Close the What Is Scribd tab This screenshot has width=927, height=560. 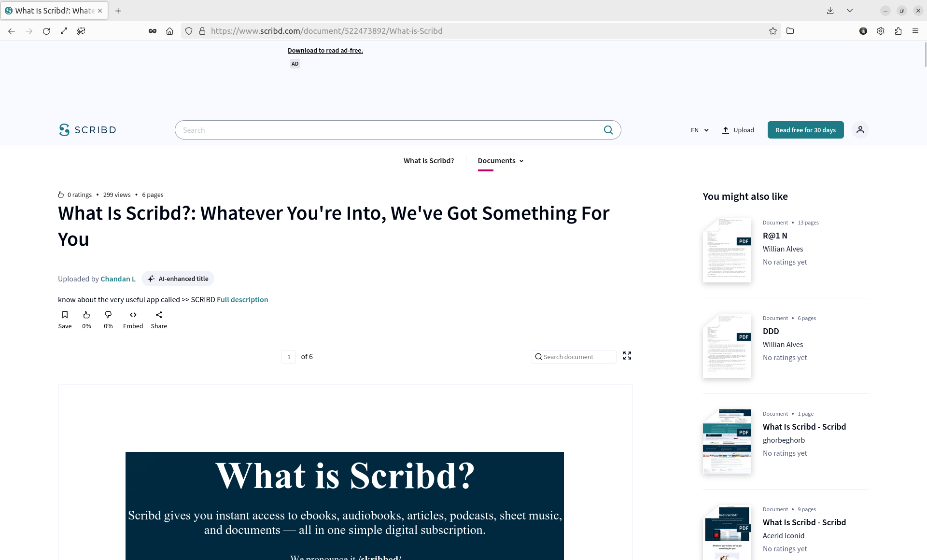100,11
